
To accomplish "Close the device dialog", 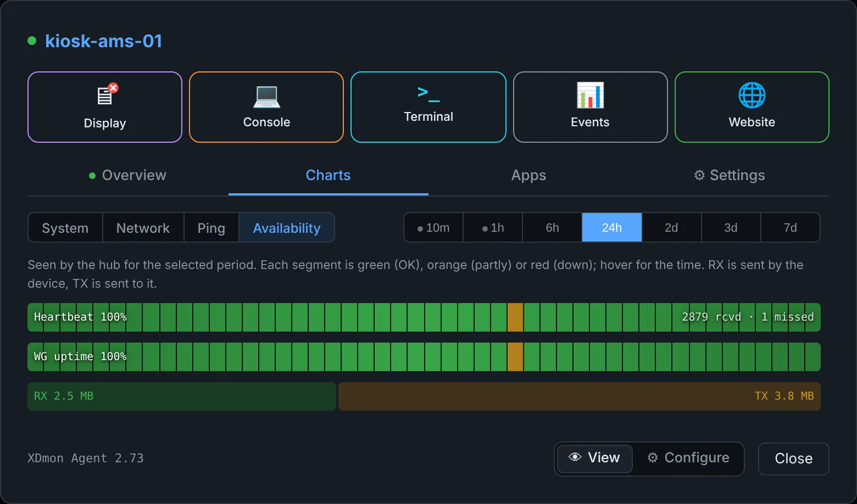I will (793, 459).
